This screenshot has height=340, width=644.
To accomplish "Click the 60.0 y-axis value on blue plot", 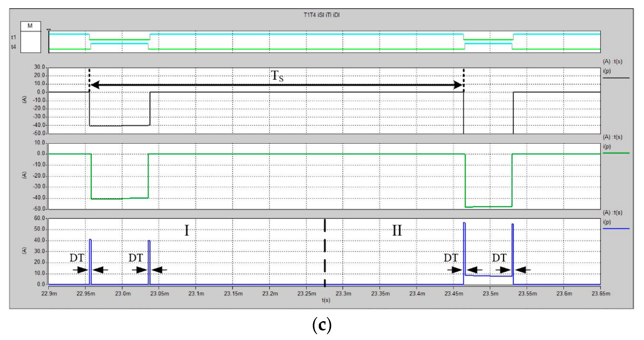I will [39, 218].
